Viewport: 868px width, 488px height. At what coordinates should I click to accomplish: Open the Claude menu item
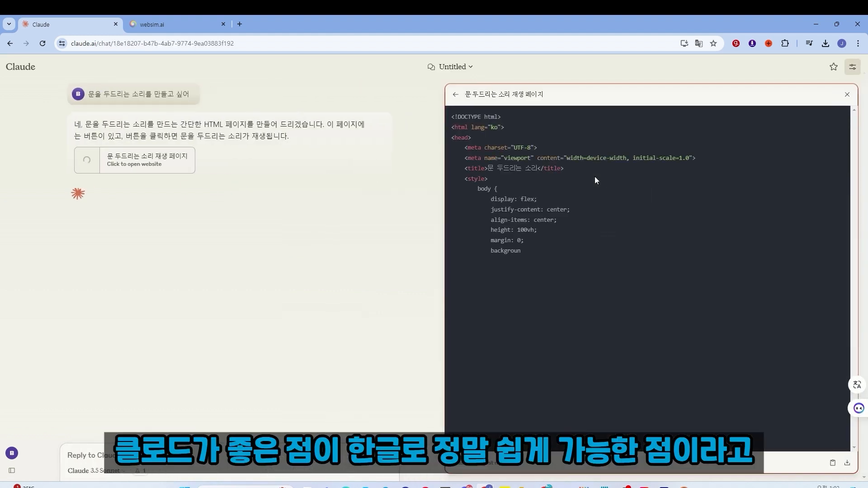click(x=20, y=66)
